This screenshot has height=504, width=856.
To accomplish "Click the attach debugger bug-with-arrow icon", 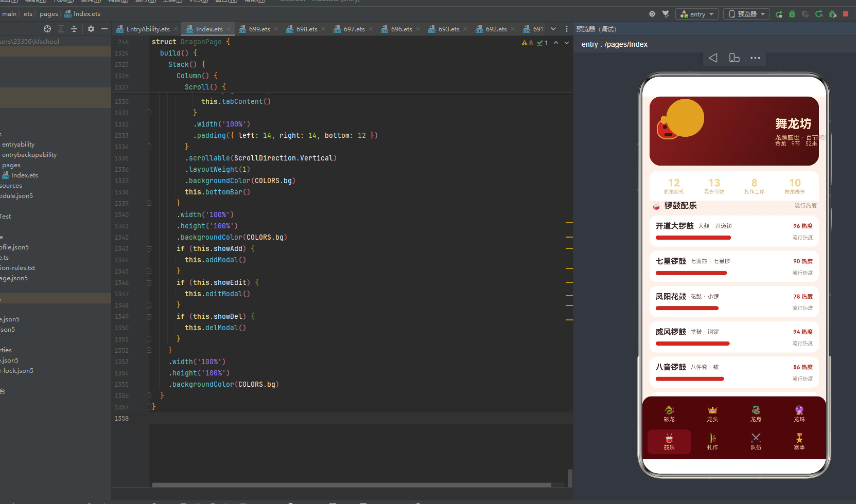I will 832,14.
